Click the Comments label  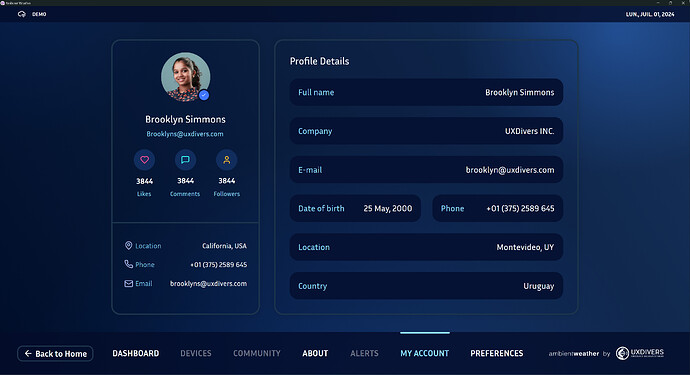pos(185,194)
